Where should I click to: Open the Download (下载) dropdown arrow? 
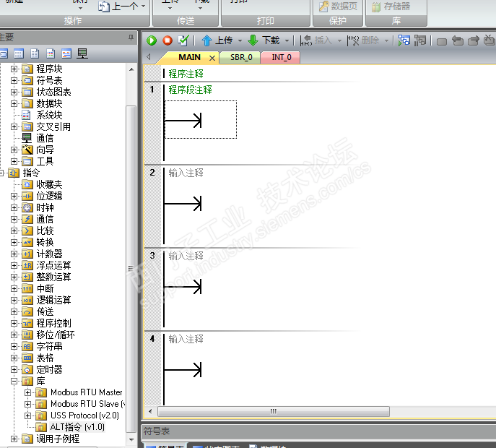coord(287,41)
